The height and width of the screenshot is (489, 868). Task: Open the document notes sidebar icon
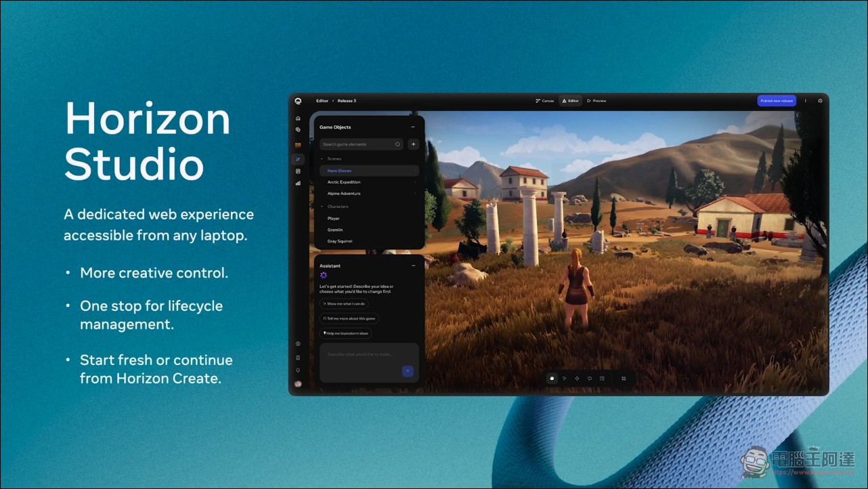click(298, 171)
